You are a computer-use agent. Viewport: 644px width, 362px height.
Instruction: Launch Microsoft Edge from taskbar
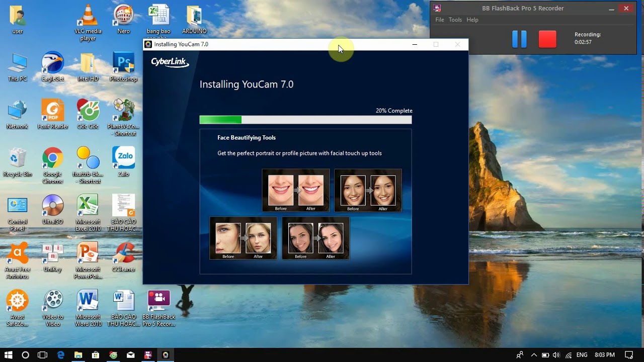[x=61, y=355]
